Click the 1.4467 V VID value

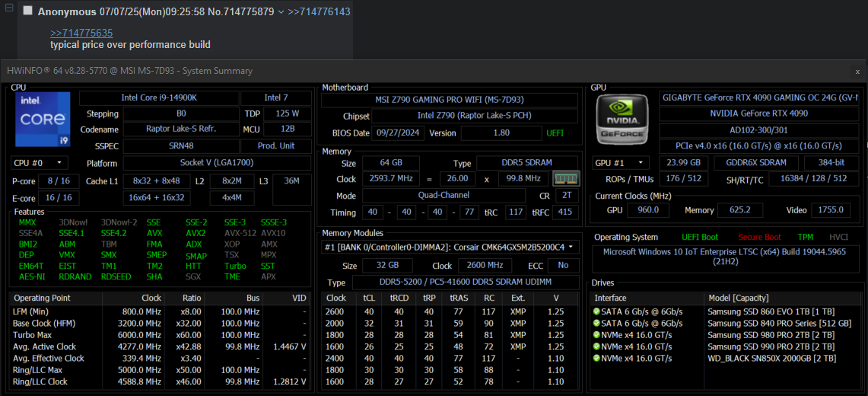[290, 346]
